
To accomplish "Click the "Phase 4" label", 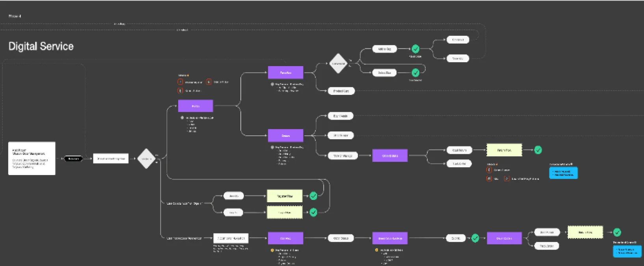I will click(x=15, y=16).
